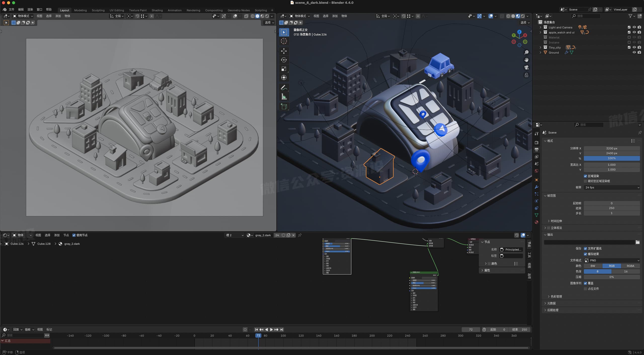Select the Transform tool in right viewport

[284, 77]
